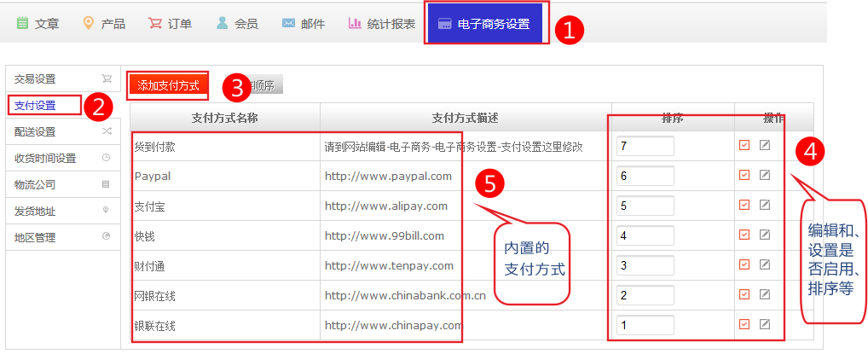
Task: Click the shuffle icon beside 配送设置
Action: [107, 131]
